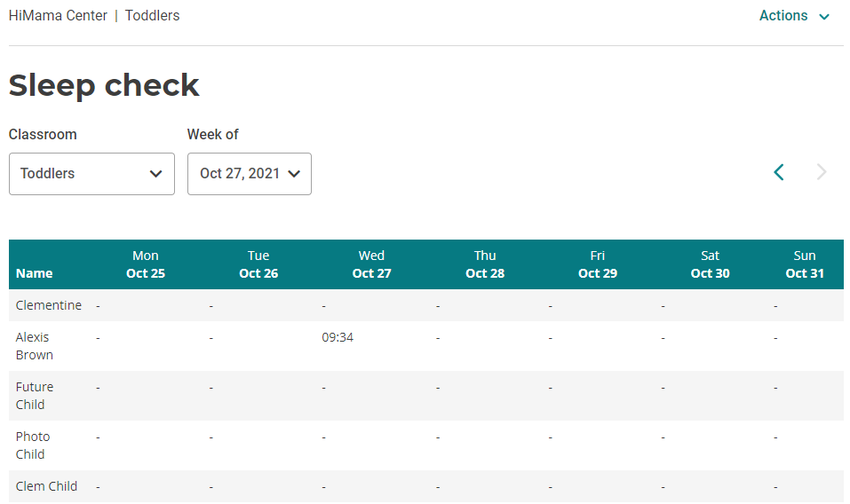
Task: Click the Toddlers breadcrumb text
Action: pos(152,16)
